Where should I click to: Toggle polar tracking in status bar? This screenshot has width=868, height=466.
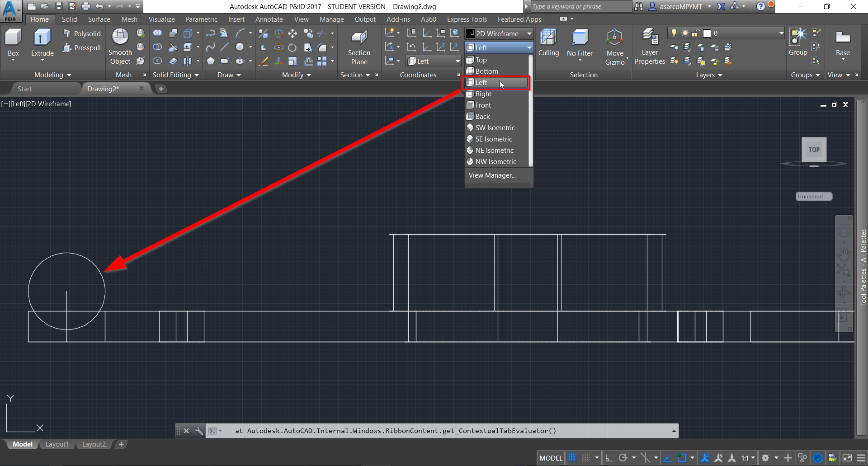coord(623,458)
